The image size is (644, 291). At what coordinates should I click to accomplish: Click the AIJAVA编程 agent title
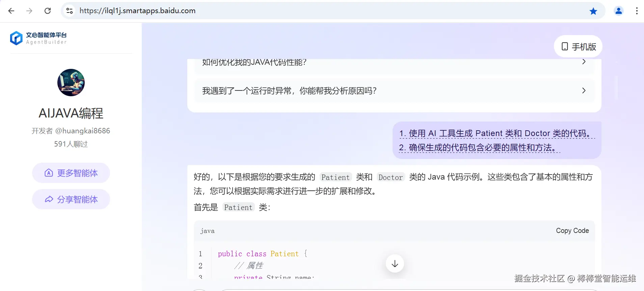point(71,113)
